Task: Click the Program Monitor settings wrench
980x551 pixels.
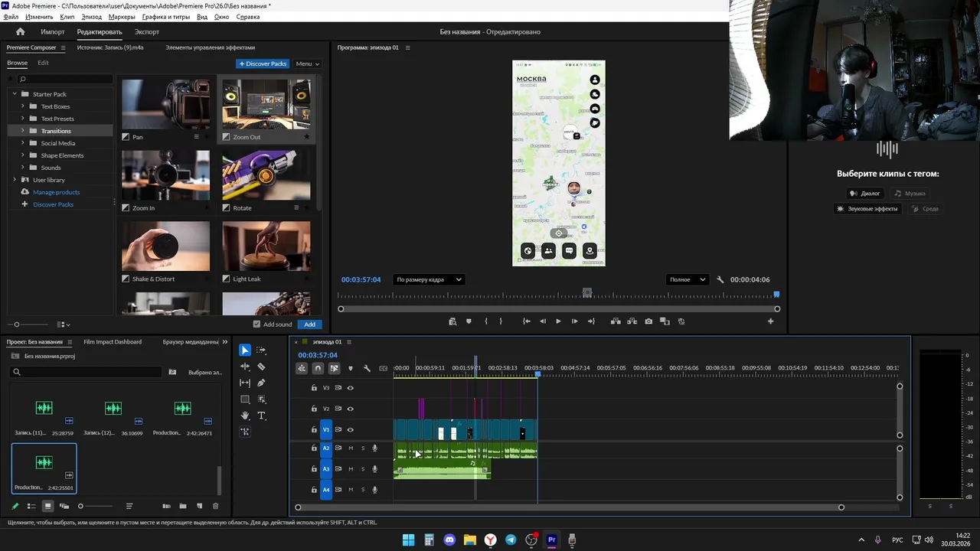Action: click(x=720, y=279)
